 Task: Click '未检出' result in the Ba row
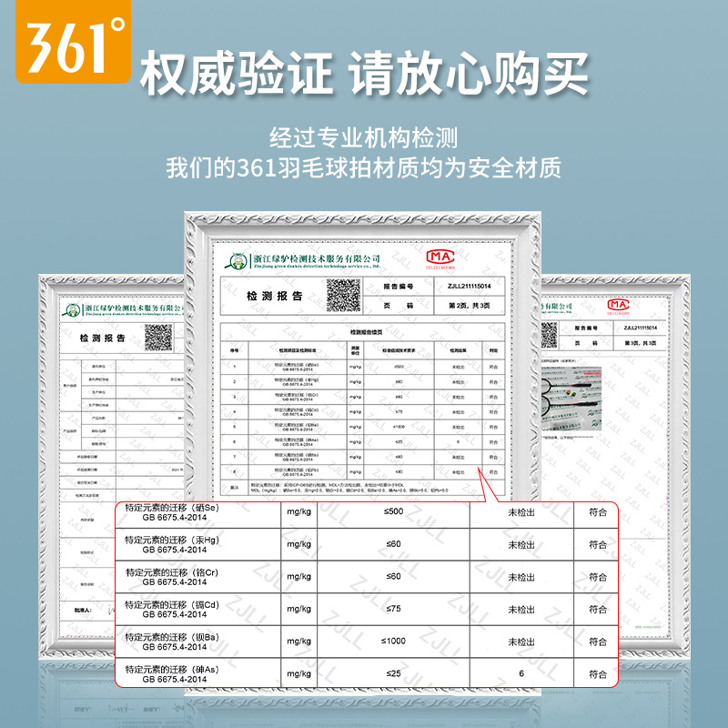pos(521,642)
